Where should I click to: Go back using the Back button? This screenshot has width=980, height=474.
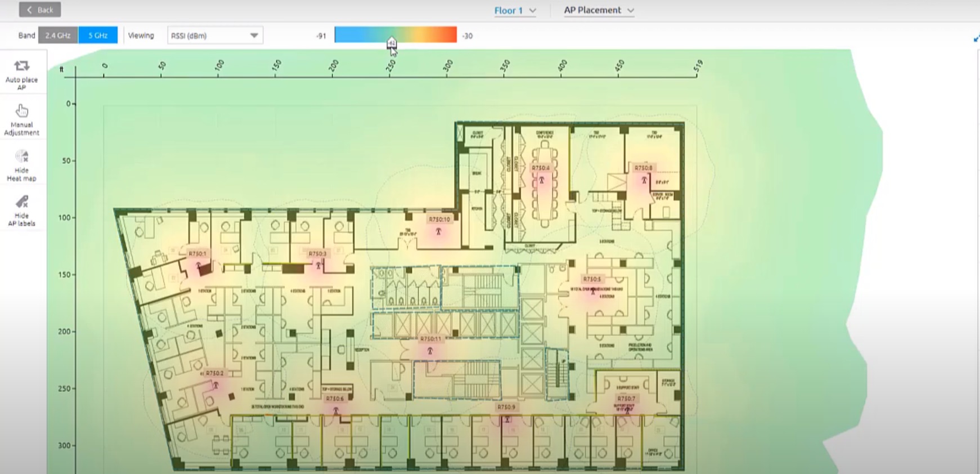click(40, 10)
